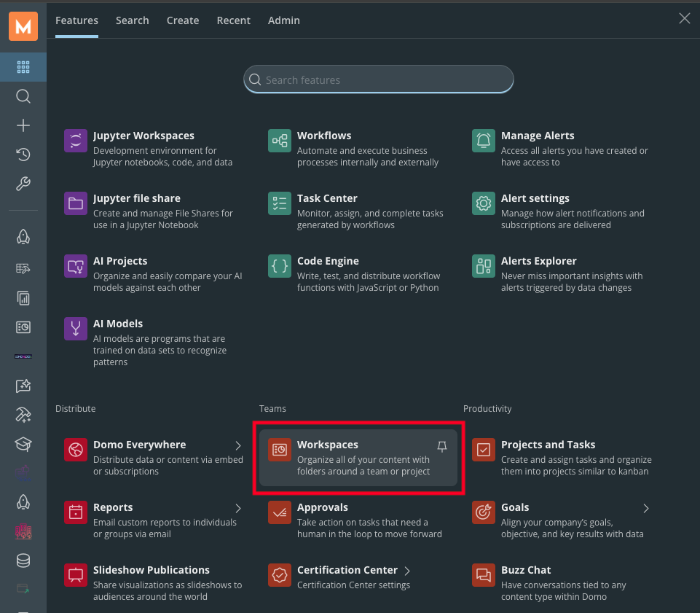Expand the Goals chevron
This screenshot has width=700, height=613.
point(646,508)
